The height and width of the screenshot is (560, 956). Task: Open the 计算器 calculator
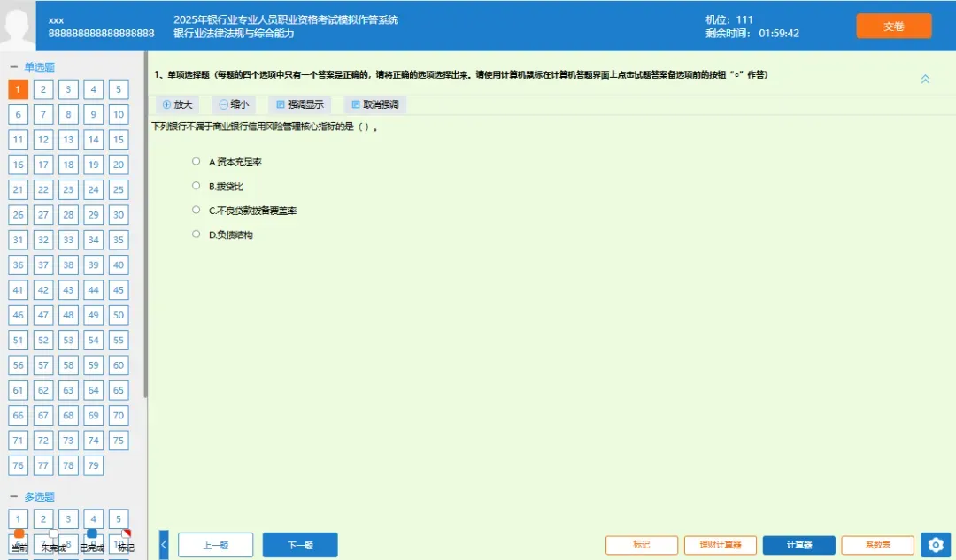798,545
